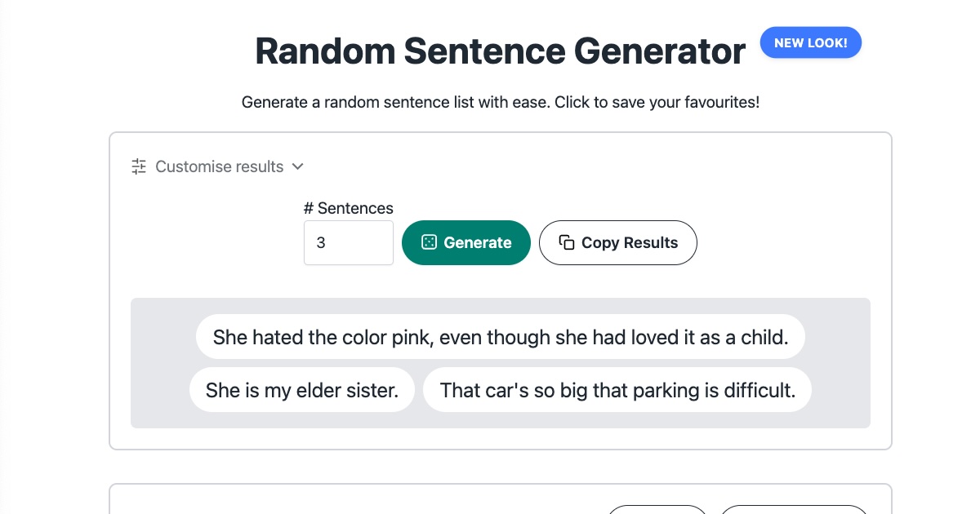Save the sentence about the big car
The image size is (980, 514).
(x=617, y=390)
